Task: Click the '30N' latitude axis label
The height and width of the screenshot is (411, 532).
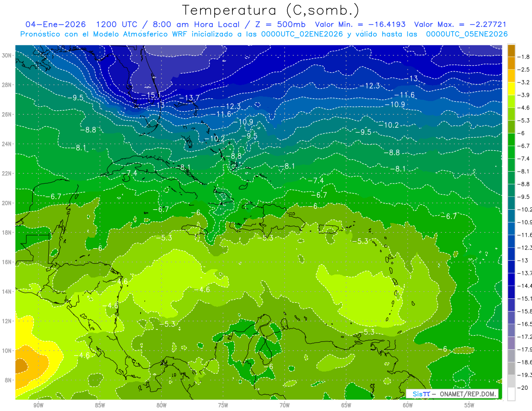Action: click(7, 55)
